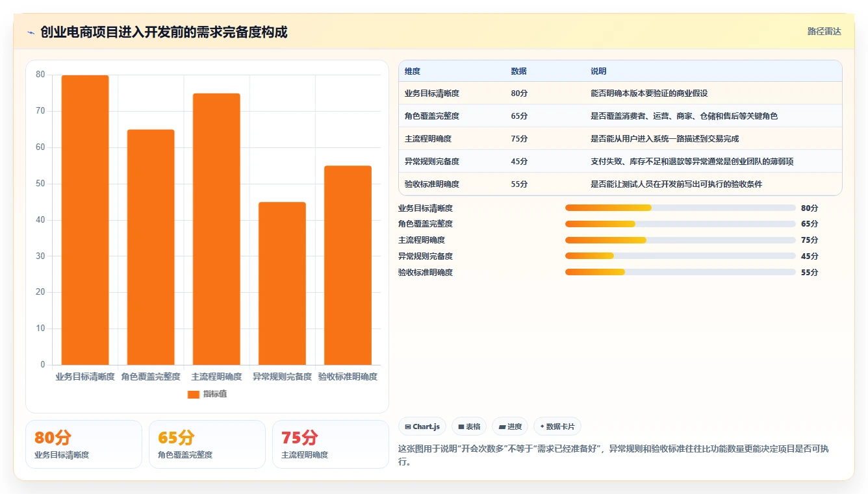Click the 55分 cell in the table
The height and width of the screenshot is (494, 868).
click(x=519, y=184)
